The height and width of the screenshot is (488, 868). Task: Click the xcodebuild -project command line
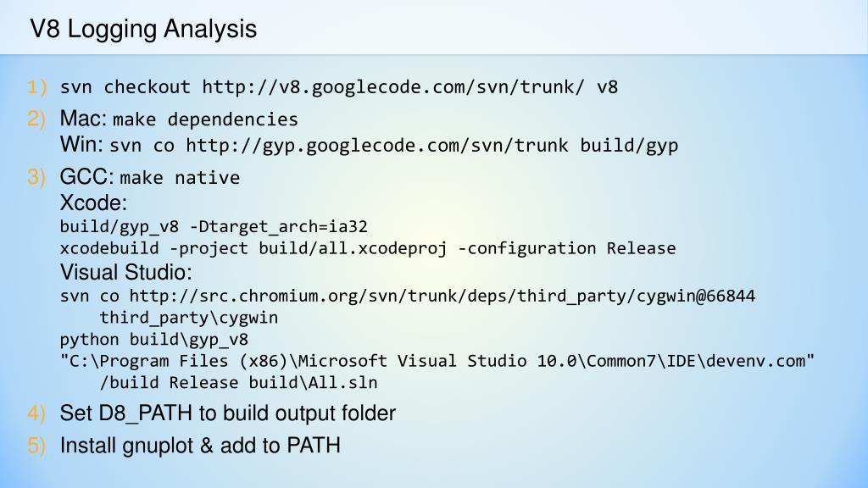pos(368,248)
